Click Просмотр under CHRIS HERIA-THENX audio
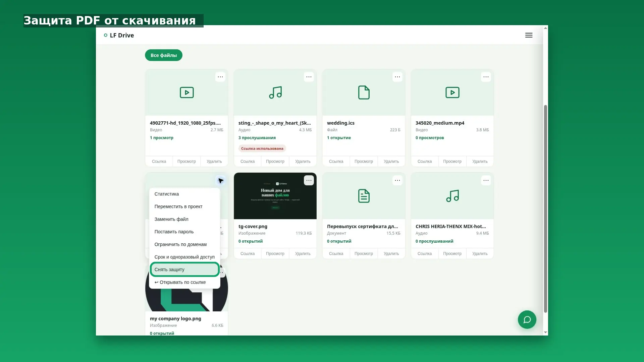Viewport: 644px width, 362px height. [452, 254]
